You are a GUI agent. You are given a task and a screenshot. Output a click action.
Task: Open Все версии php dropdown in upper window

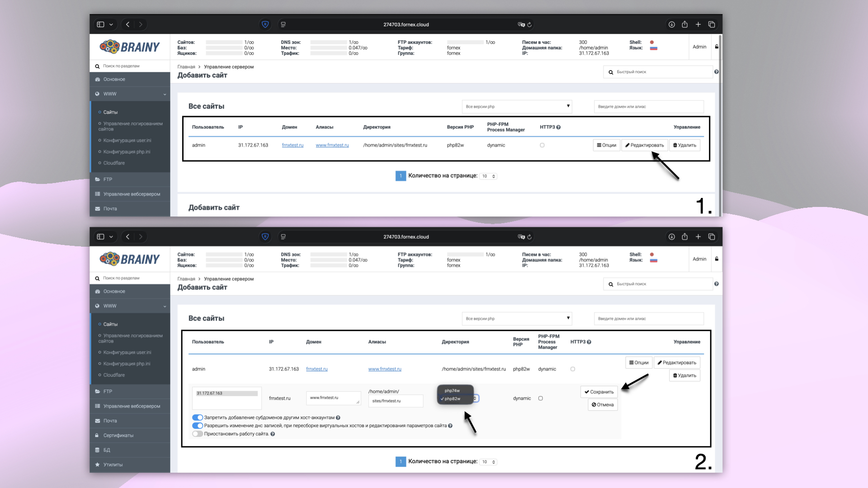517,107
